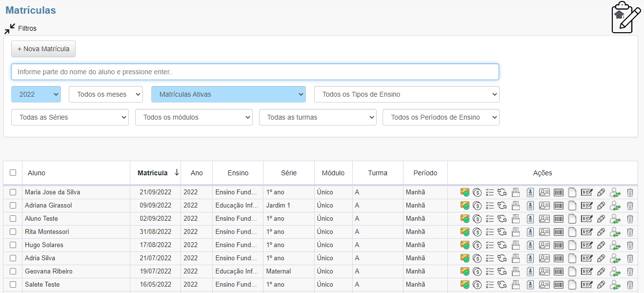Click the 17/08/2022 matrícula date

tap(156, 245)
